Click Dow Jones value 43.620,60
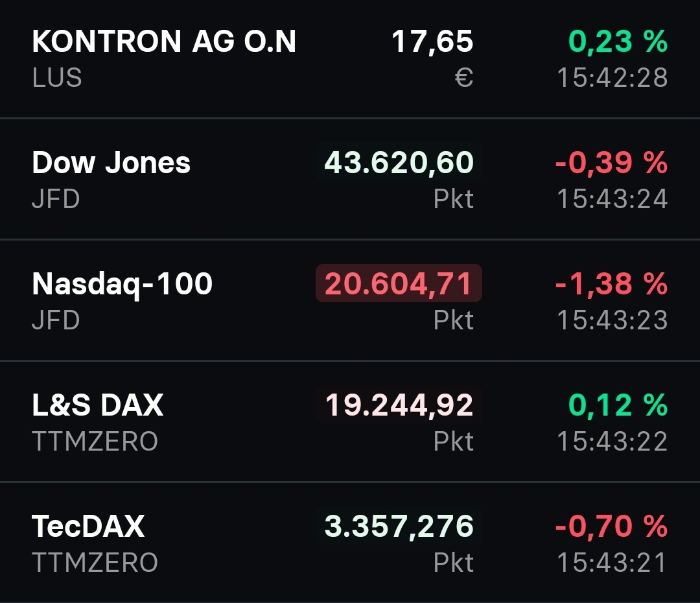The image size is (700, 603). [x=399, y=163]
